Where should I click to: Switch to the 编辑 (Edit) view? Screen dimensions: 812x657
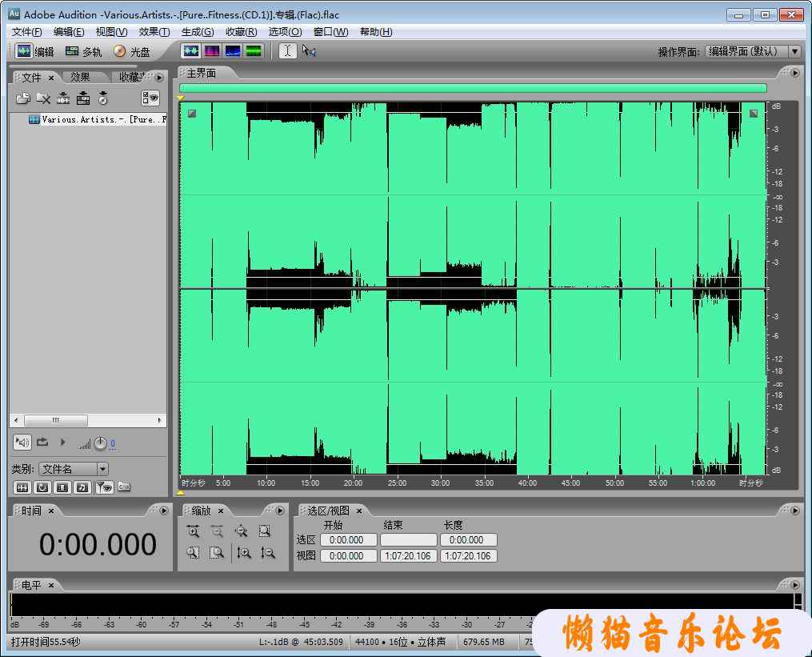pos(34,51)
